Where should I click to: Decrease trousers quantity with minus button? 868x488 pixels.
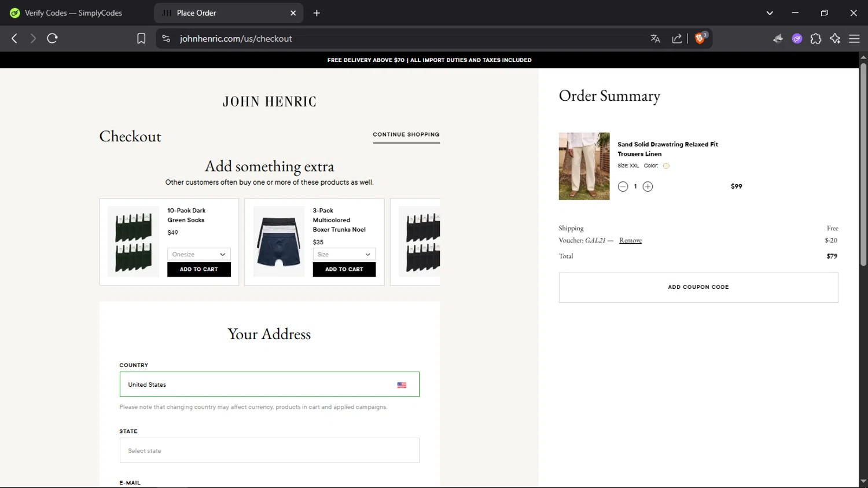tap(623, 186)
